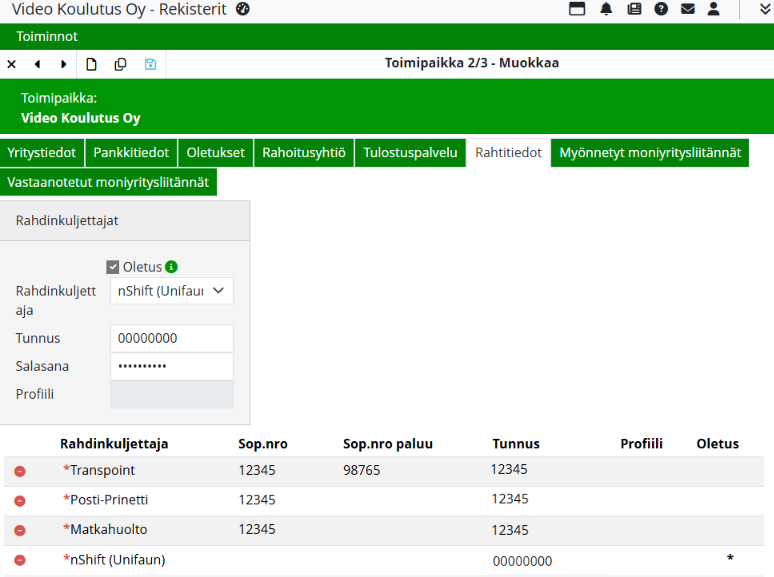The image size is (774, 577).
Task: Delete the Matkahuolto row with red minus
Action: click(20, 530)
